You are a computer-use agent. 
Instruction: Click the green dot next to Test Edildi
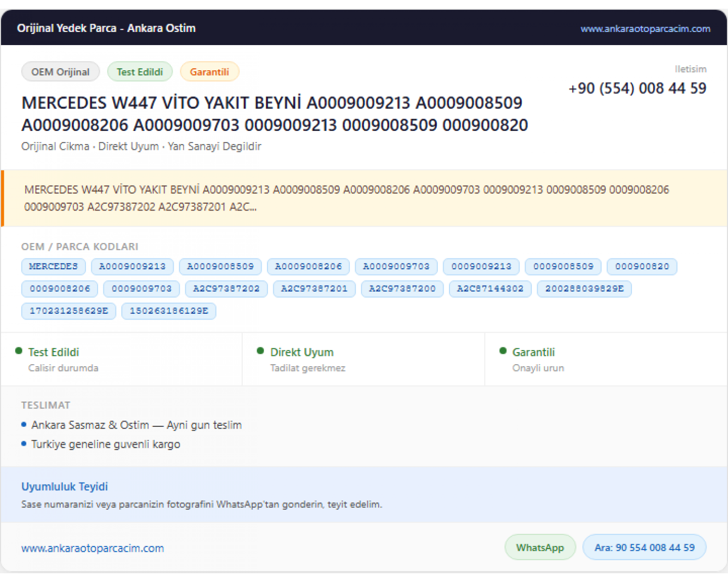pos(19,351)
